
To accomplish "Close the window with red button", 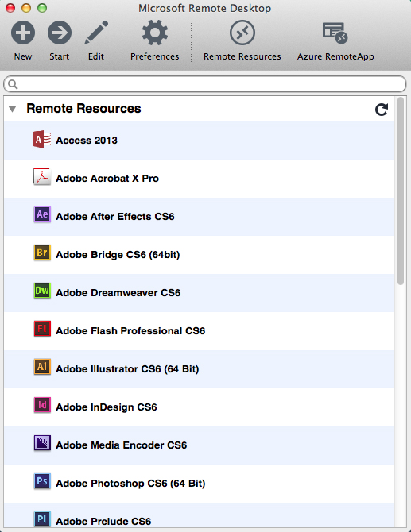I will pyautogui.click(x=10, y=8).
